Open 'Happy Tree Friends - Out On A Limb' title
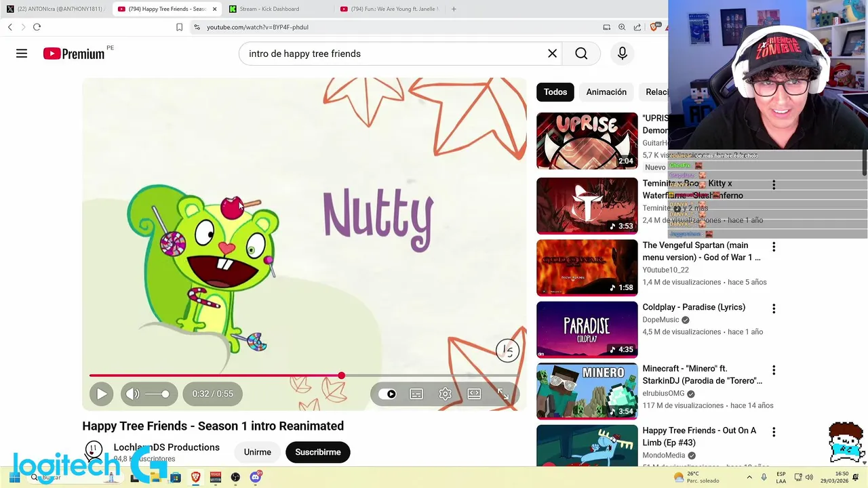Image resolution: width=868 pixels, height=488 pixels. (x=699, y=436)
